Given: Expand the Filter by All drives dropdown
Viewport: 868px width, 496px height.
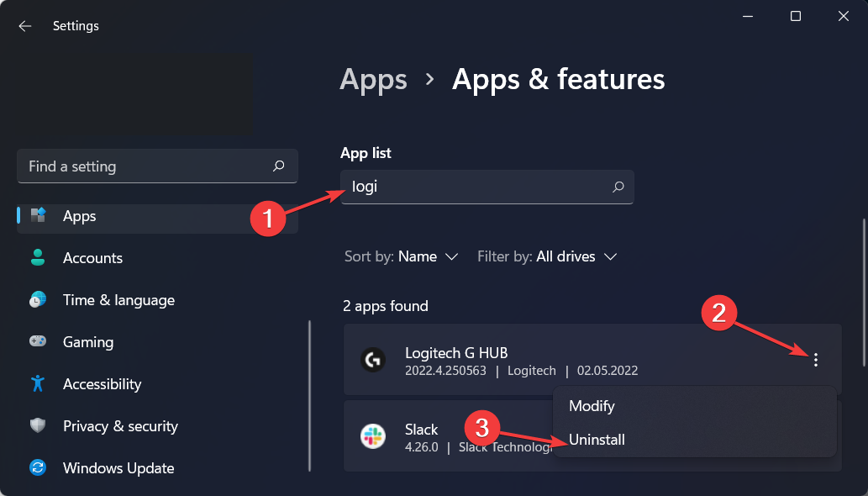Looking at the screenshot, I should pyautogui.click(x=547, y=256).
